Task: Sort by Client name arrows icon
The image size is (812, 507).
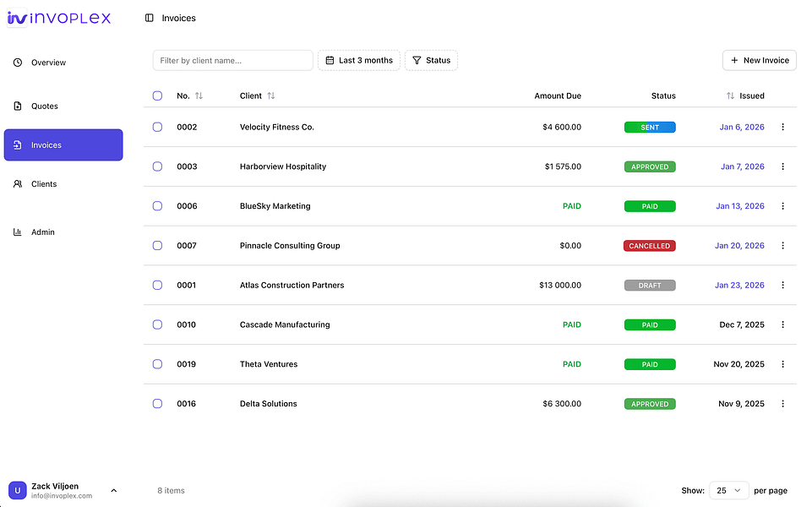Action: tap(271, 95)
